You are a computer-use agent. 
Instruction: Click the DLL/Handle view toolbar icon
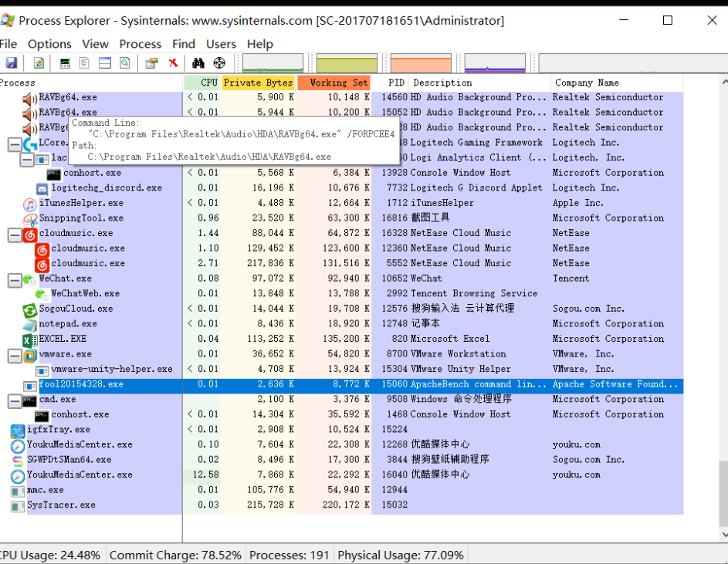tap(125, 62)
